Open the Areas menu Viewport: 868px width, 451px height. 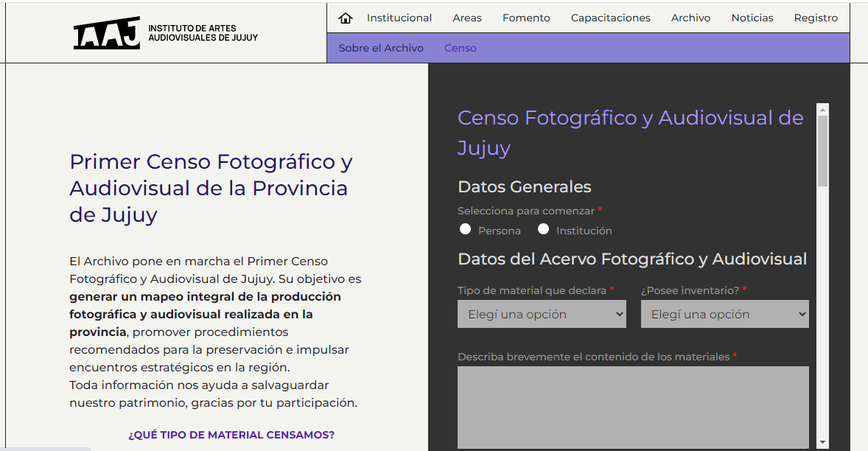click(x=467, y=18)
